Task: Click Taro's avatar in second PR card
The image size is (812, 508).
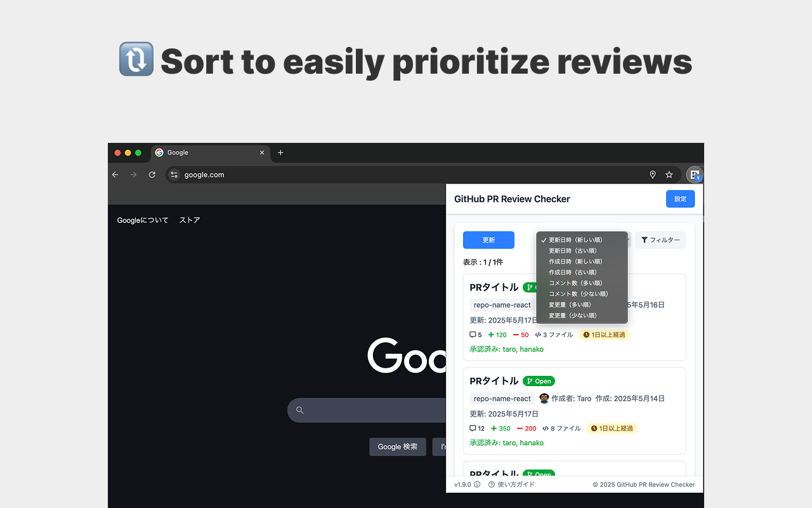Action: pos(544,398)
